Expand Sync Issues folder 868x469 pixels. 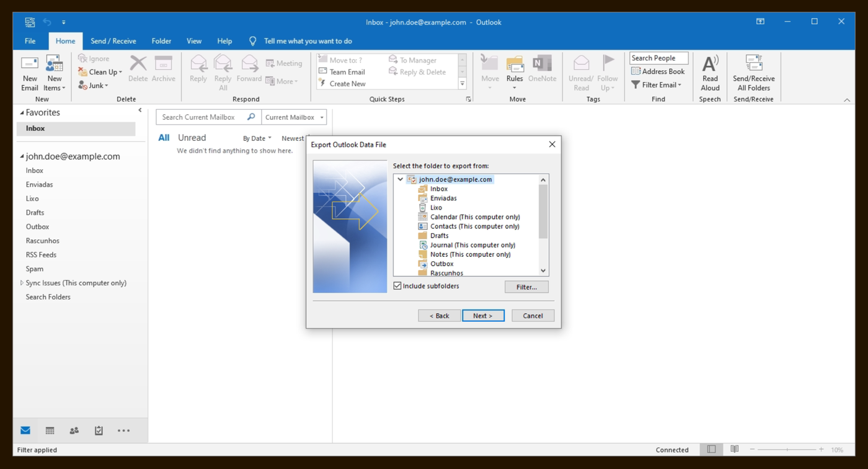22,283
